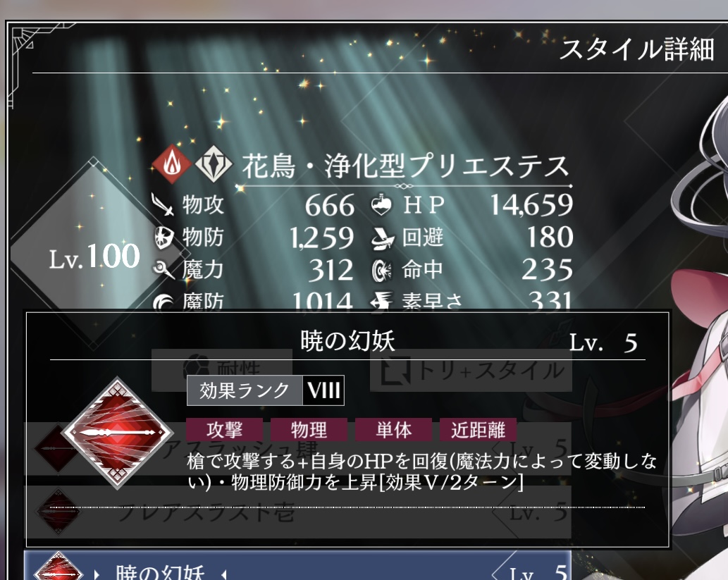Click the sword icon beside 物攻
The width and height of the screenshot is (728, 580).
click(163, 205)
